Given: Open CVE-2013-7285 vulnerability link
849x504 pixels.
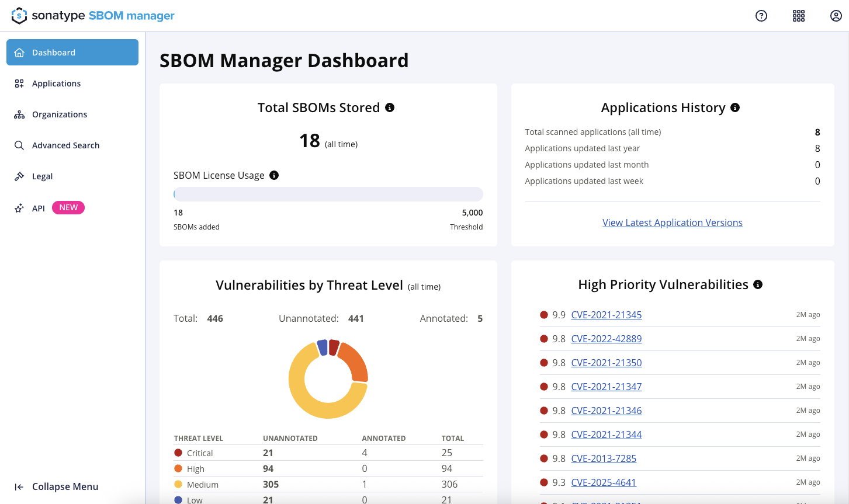Looking at the screenshot, I should click(604, 458).
